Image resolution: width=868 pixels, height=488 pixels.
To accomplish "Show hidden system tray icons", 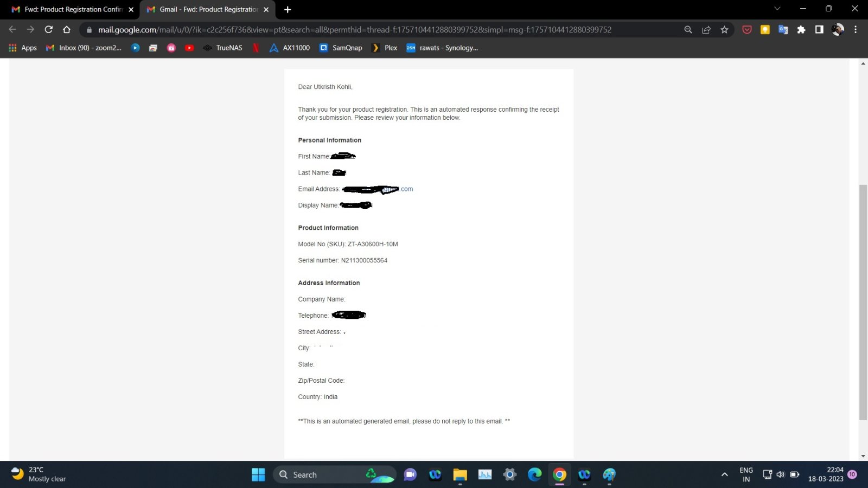I will tap(724, 474).
